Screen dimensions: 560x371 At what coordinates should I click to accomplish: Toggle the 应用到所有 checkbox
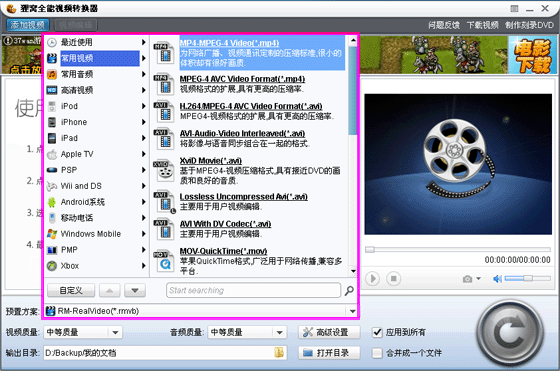(x=377, y=332)
